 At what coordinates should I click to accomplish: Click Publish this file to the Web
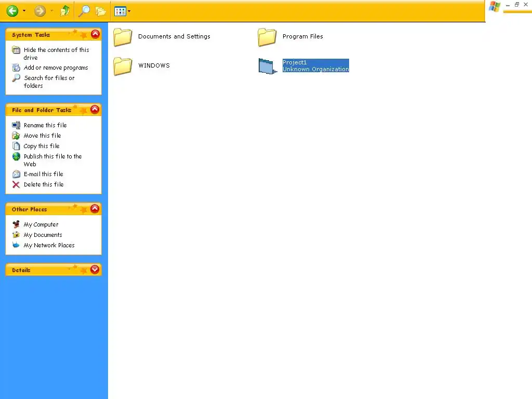click(52, 160)
